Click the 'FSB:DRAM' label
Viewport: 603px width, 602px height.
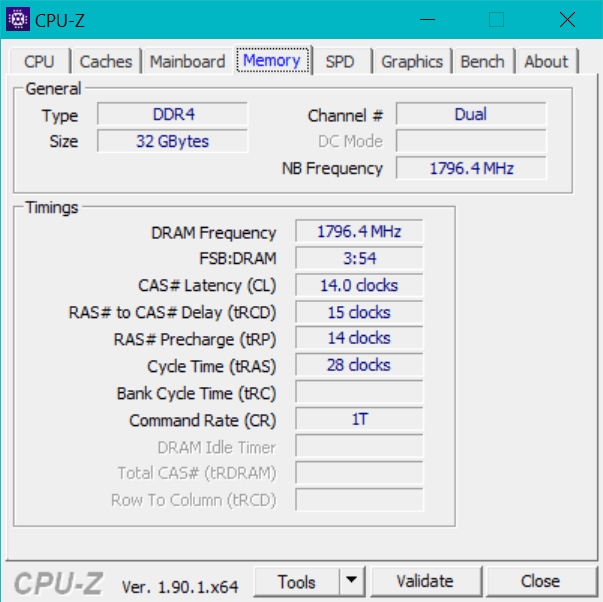pyautogui.click(x=238, y=258)
